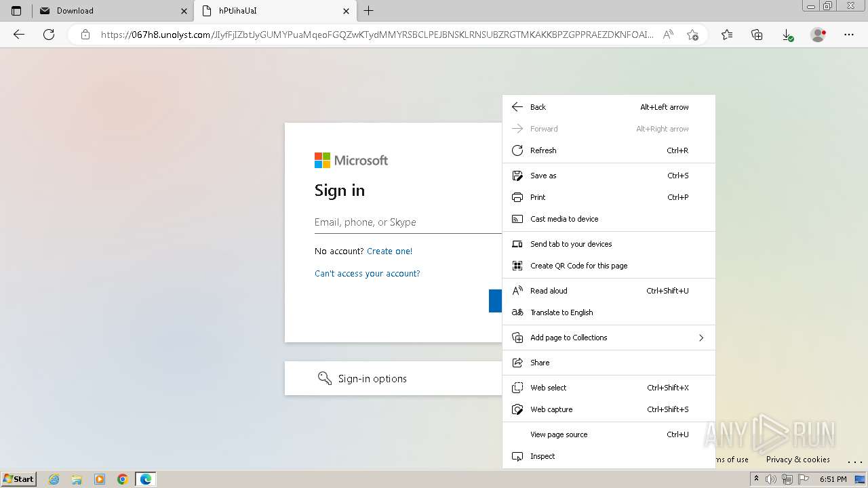This screenshot has width=868, height=488.
Task: View site information via the lock icon
Action: (85, 35)
